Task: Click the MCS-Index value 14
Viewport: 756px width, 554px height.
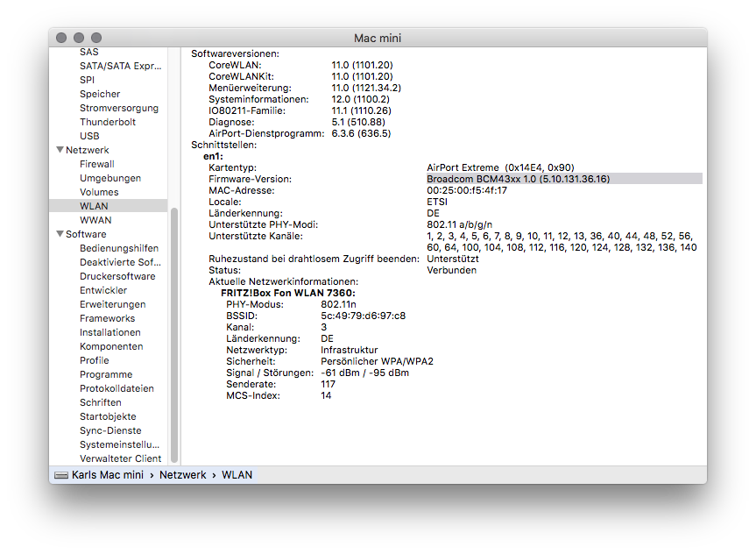Action: coord(326,395)
